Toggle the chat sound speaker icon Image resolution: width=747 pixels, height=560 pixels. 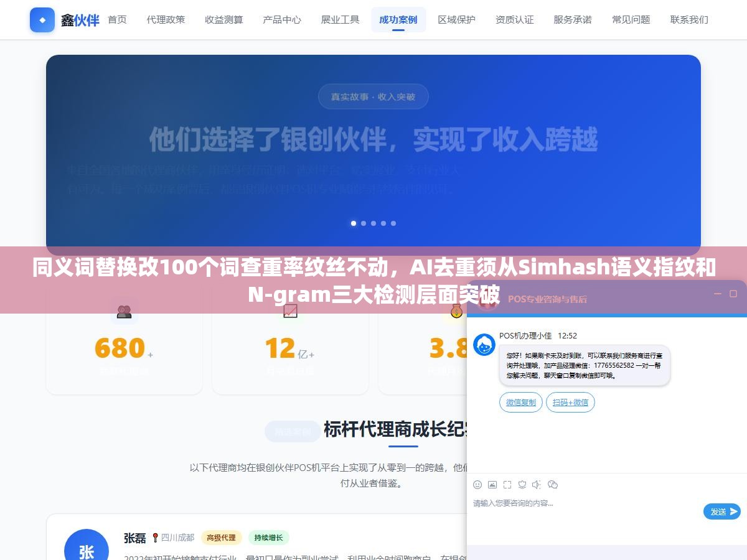point(537,485)
